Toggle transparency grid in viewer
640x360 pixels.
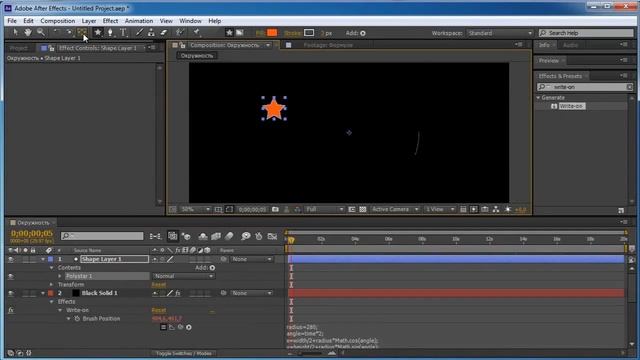362,209
